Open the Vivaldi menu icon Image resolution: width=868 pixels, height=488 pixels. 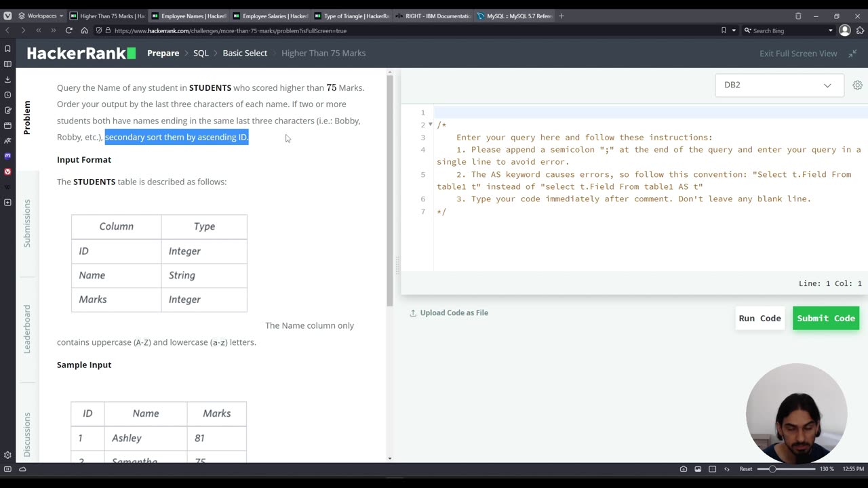coord(7,16)
